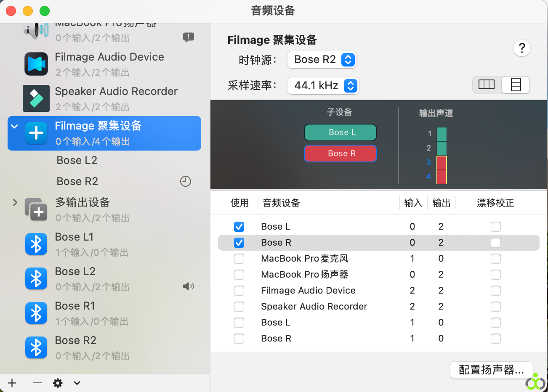Check use box for input Bose L row
The image size is (548, 392).
tap(239, 323)
